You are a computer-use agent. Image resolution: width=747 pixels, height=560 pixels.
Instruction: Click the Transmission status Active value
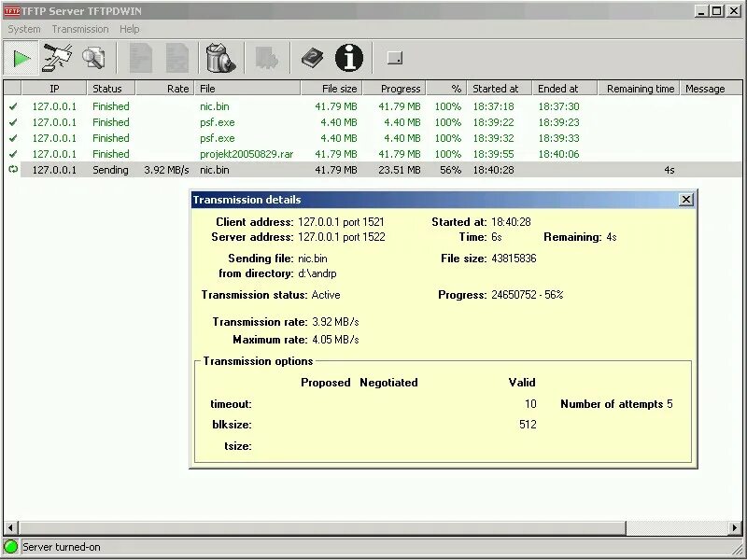326,295
